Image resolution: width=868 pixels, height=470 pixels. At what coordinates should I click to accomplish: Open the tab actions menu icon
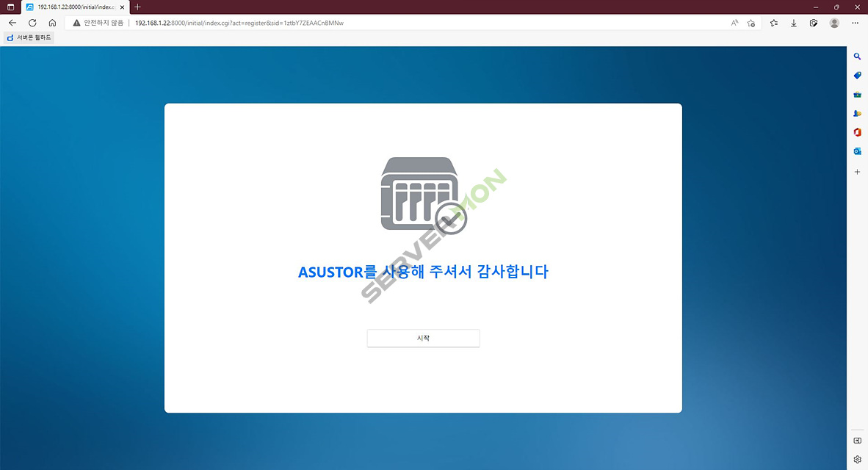(10, 7)
